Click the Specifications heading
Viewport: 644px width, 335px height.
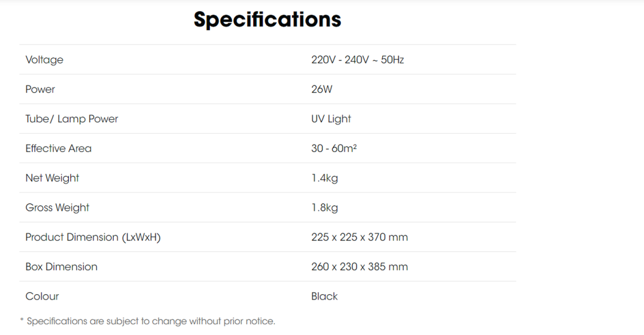pyautogui.click(x=267, y=20)
